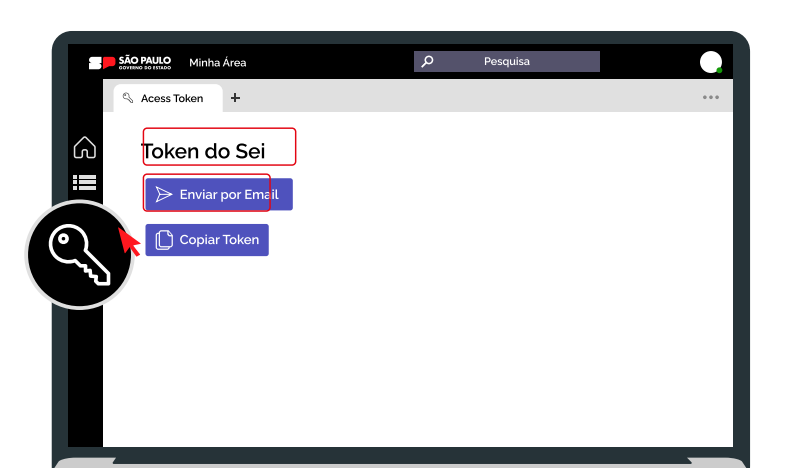Click the home icon in the sidebar
The image size is (801, 468).
85,147
